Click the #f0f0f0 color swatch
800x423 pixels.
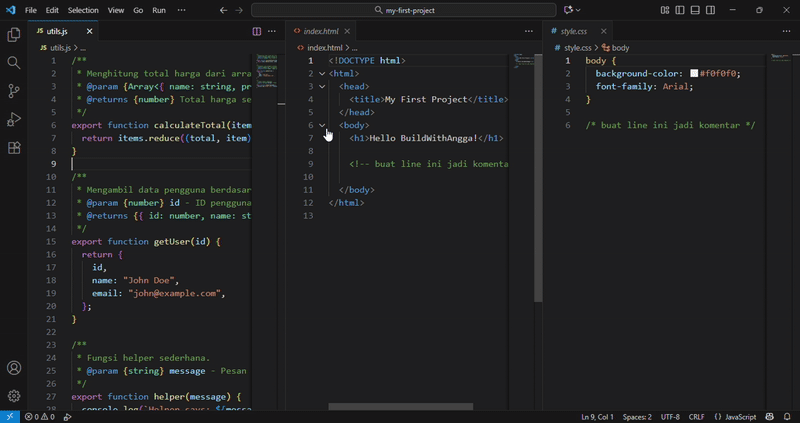pos(694,73)
